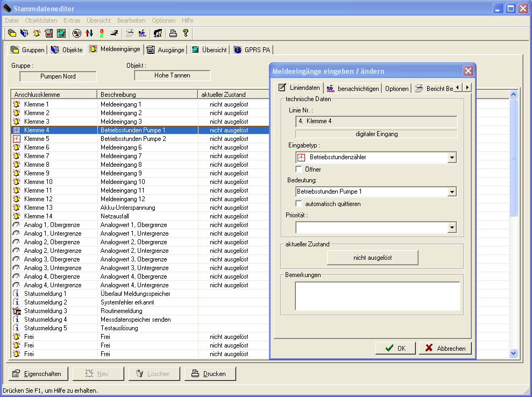
Task: Confirm dialog with the OK button
Action: (395, 348)
